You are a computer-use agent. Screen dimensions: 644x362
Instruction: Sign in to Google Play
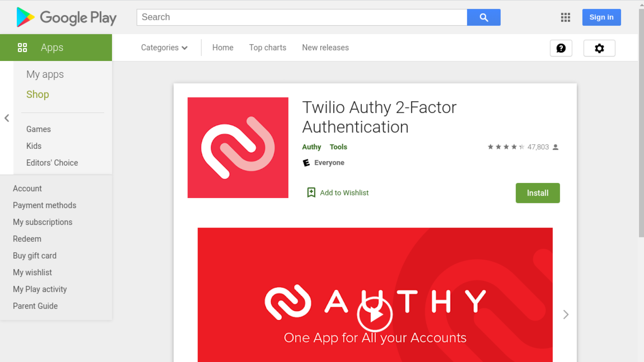coord(601,17)
